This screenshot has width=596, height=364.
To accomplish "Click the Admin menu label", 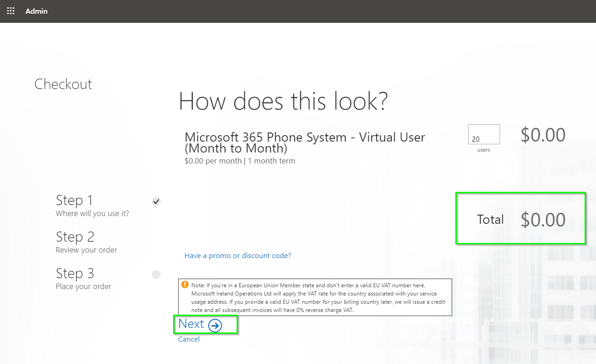I will 37,11.
